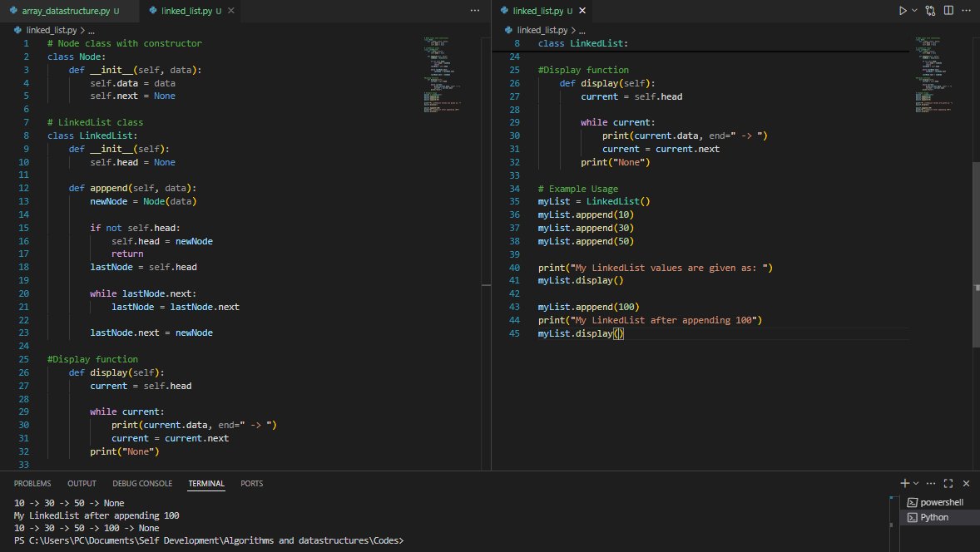Split the editor with the layout icon
Viewport: 980px width, 552px height.
(x=948, y=11)
